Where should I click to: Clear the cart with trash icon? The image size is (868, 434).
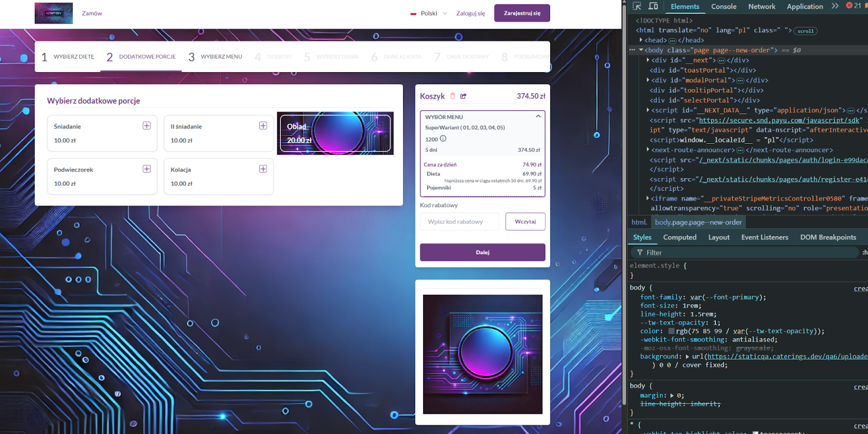pyautogui.click(x=452, y=96)
